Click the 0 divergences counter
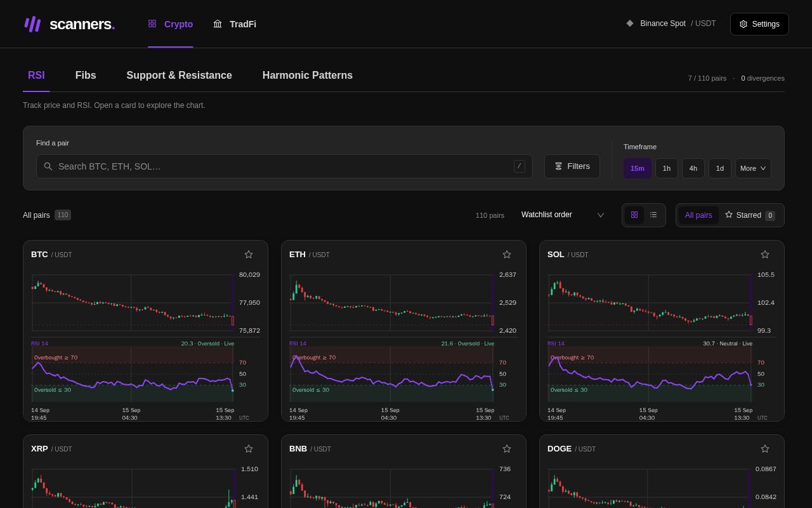The width and height of the screenshot is (812, 508). click(x=763, y=78)
